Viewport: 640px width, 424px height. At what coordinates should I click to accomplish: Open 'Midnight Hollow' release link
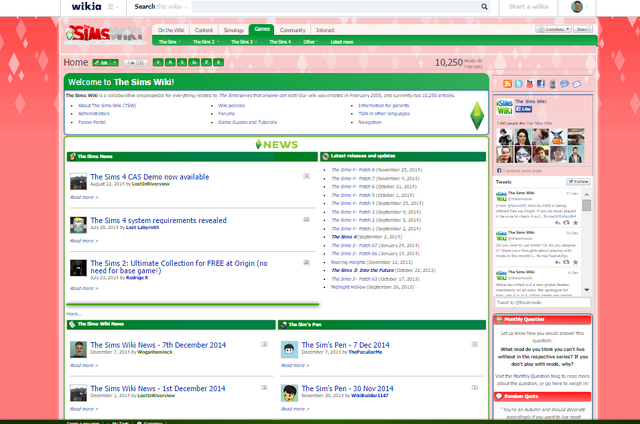pyautogui.click(x=348, y=287)
